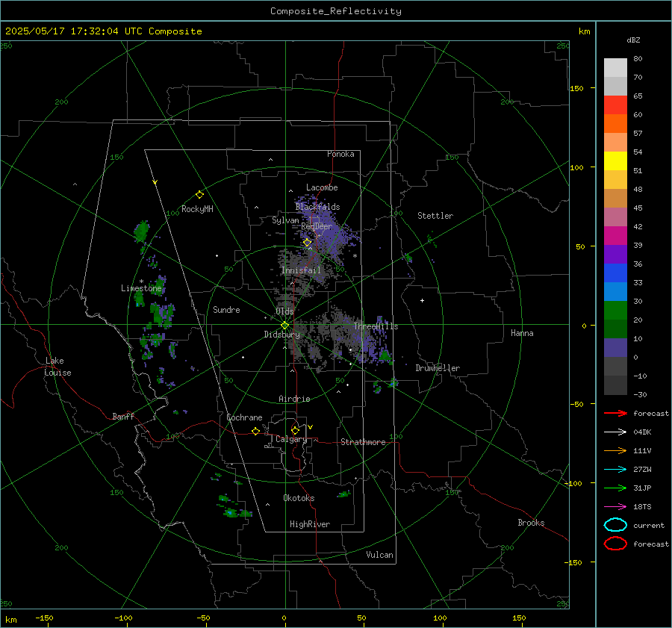Click the Didsbury label
The width and height of the screenshot is (672, 628).
pos(281,335)
